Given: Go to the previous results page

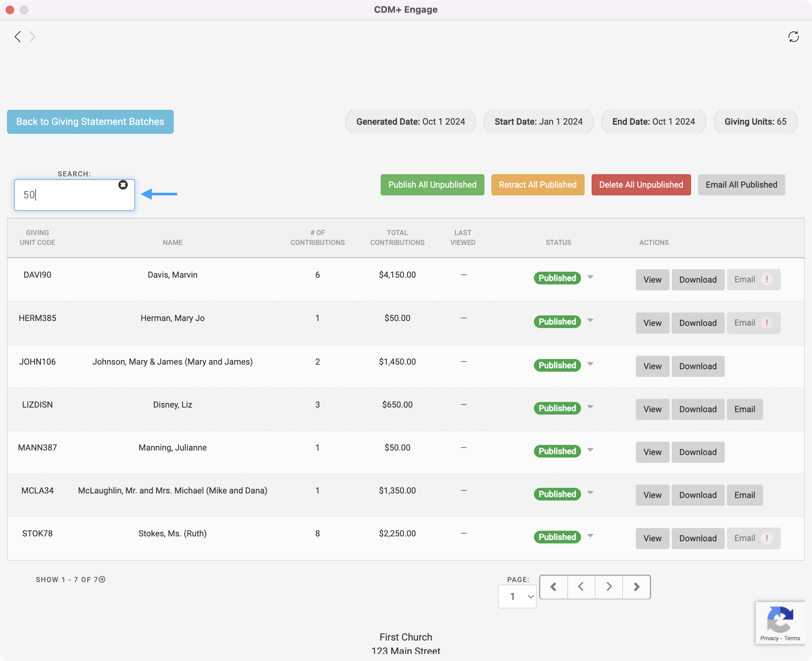Looking at the screenshot, I should click(581, 587).
